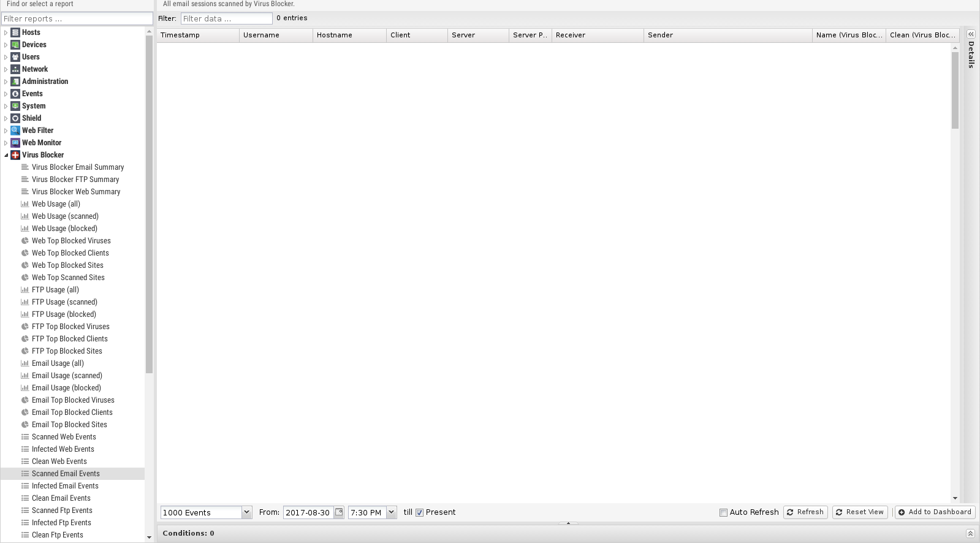Click the From date field 2017-08-30

pos(308,512)
